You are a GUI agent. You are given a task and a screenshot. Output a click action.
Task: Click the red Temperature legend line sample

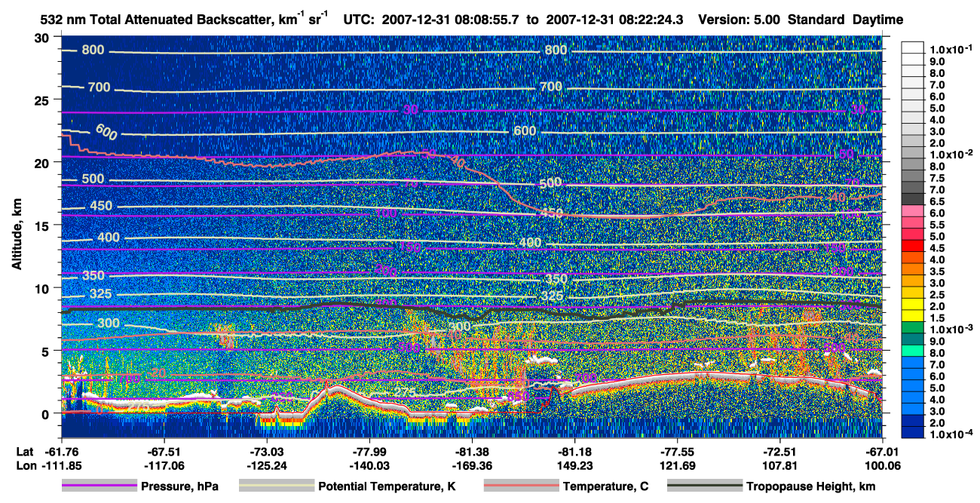pos(521,486)
